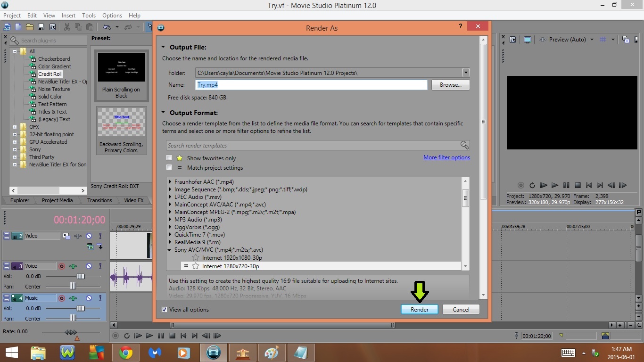This screenshot has width=644, height=362.
Task: Open the Project menu
Action: (12, 16)
